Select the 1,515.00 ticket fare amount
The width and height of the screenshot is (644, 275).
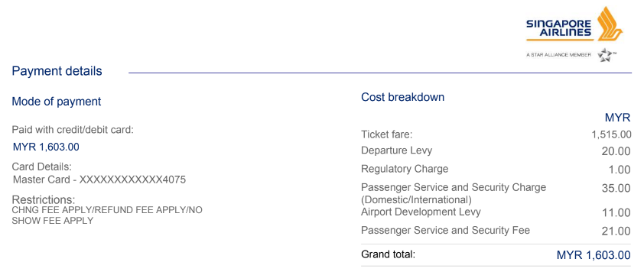(612, 134)
